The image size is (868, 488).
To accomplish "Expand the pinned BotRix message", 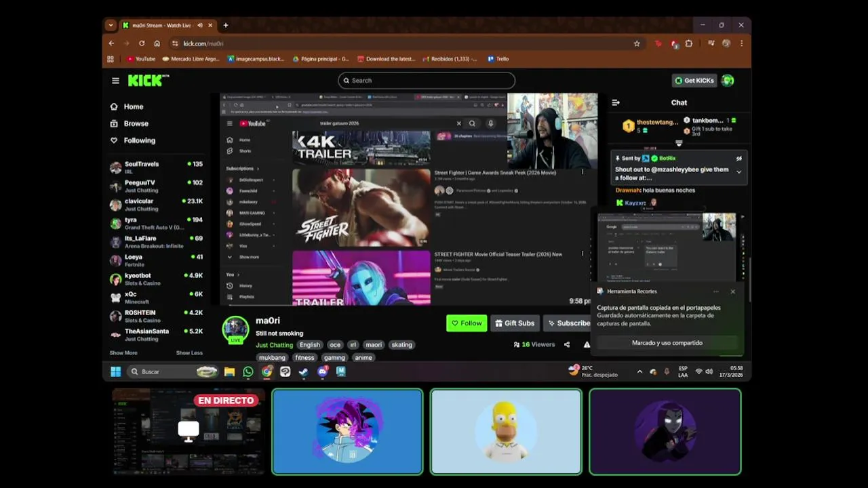I will point(739,172).
